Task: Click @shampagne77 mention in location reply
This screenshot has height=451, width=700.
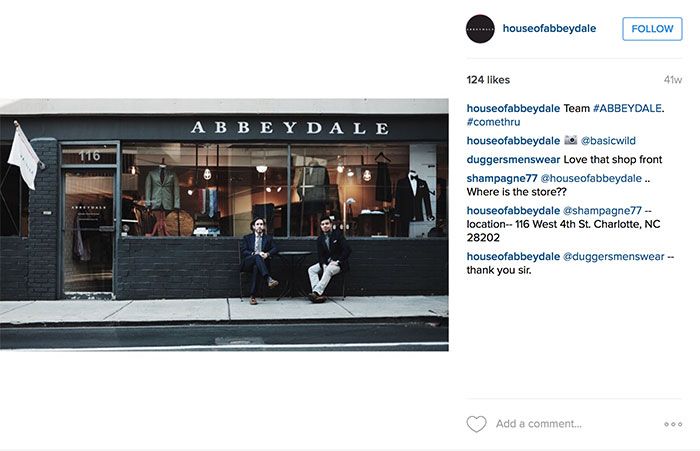Action: [602, 210]
